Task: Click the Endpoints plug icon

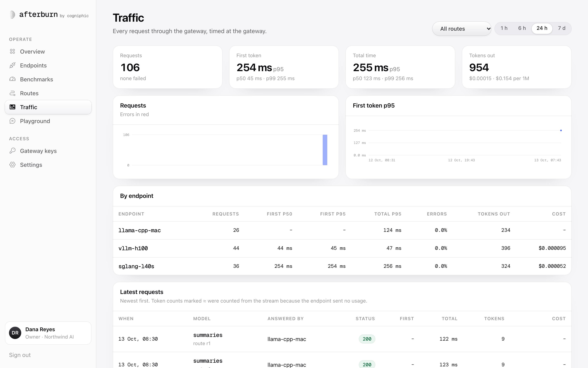Action: point(12,65)
